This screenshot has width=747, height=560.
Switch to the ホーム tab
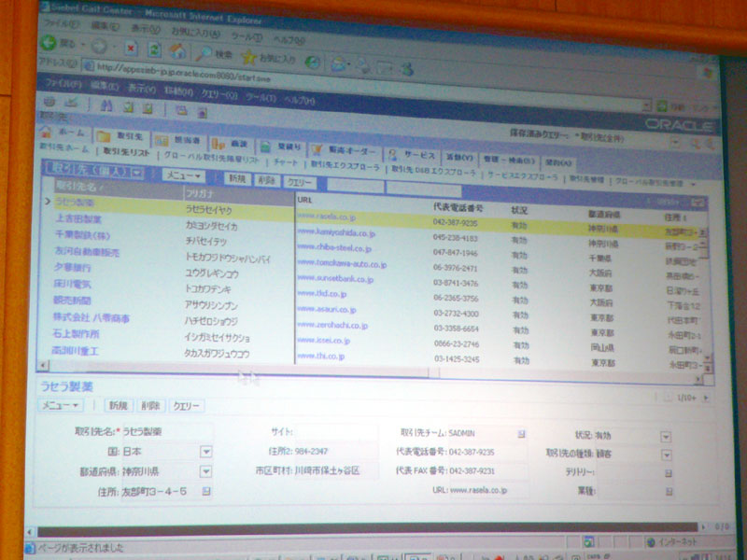pos(64,133)
